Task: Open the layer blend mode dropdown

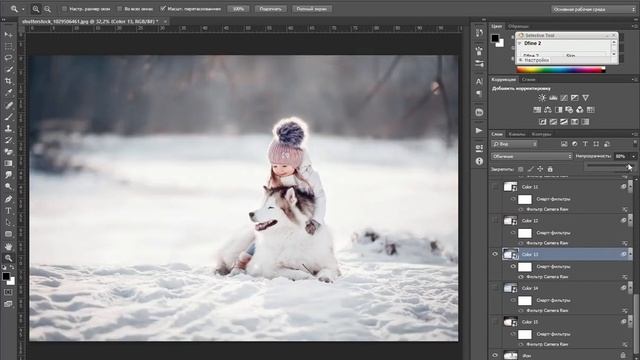Action: [x=532, y=156]
